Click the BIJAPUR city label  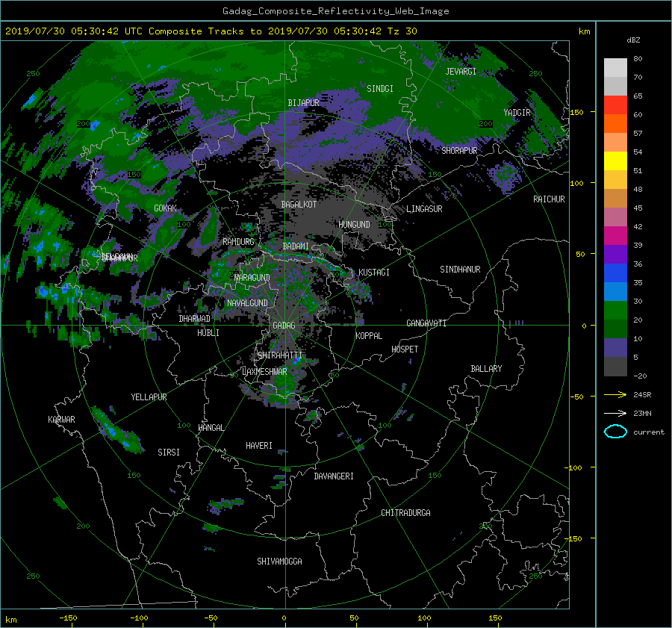pyautogui.click(x=303, y=103)
